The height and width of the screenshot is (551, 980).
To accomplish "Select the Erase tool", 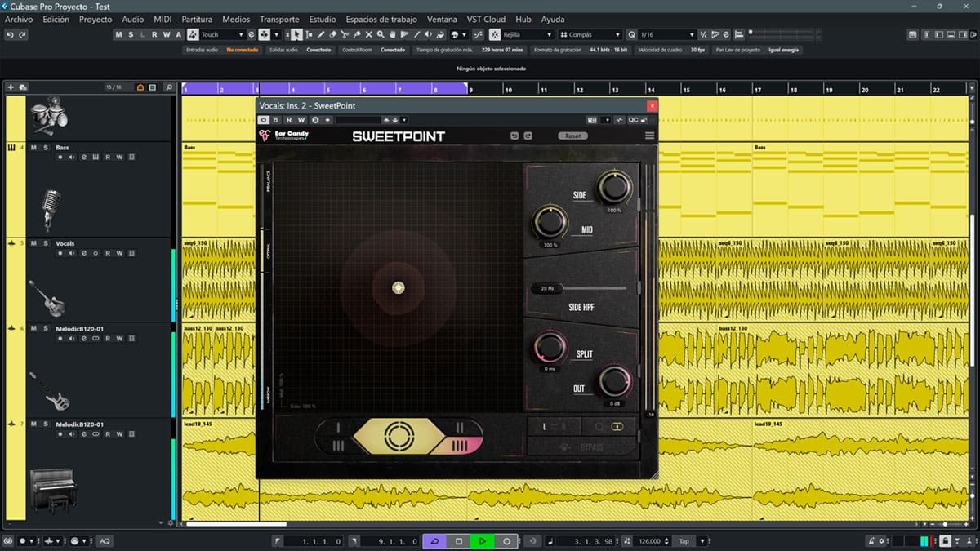I will (333, 35).
